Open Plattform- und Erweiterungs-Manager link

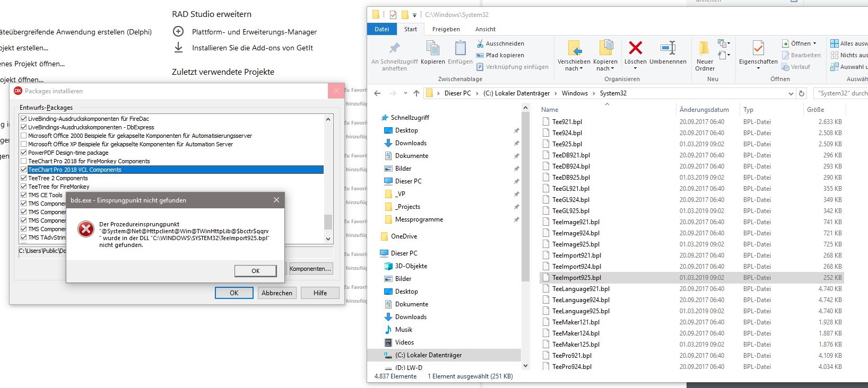coord(254,32)
